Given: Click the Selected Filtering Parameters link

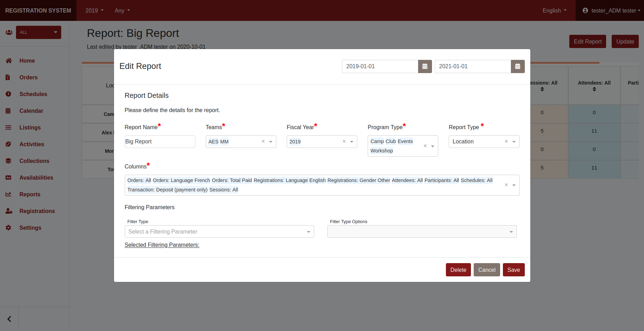Looking at the screenshot, I should tap(162, 245).
